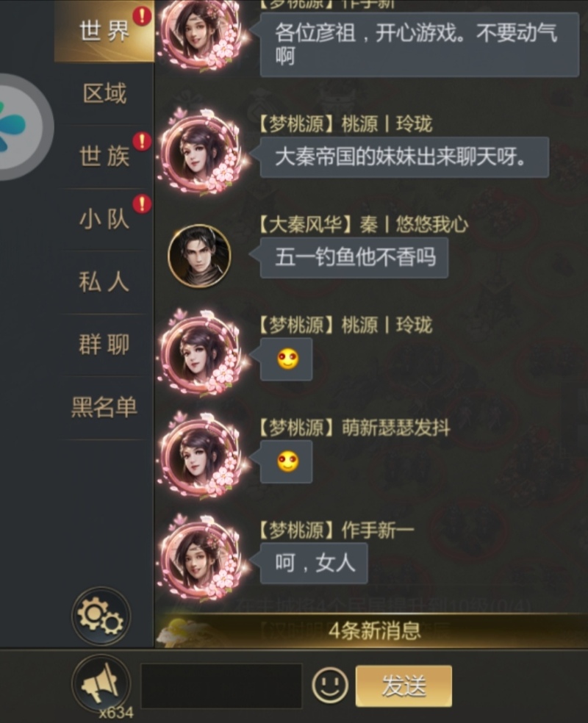The width and height of the screenshot is (588, 723).
Task: Tap avatar of 萌新瑟瑟发抖
Action: point(200,456)
